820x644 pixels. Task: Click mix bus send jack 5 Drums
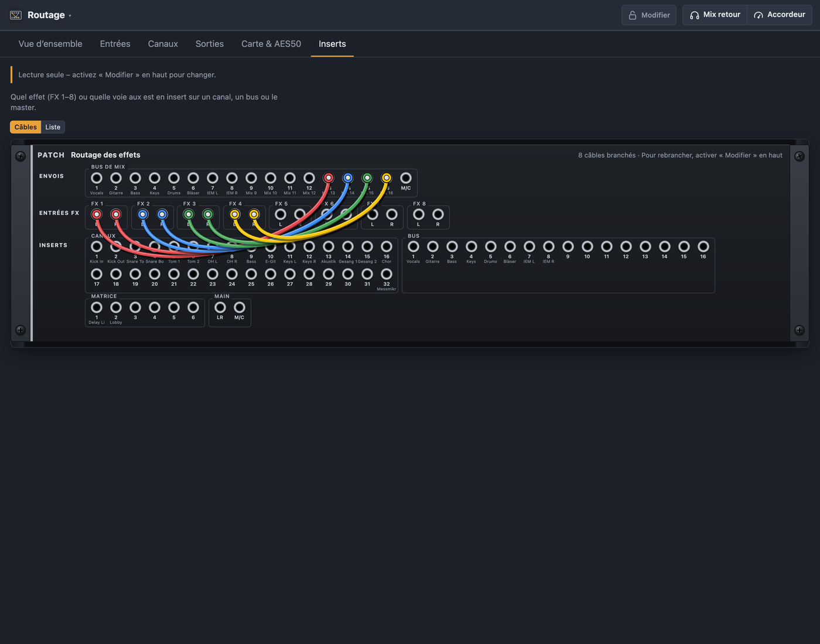(174, 178)
